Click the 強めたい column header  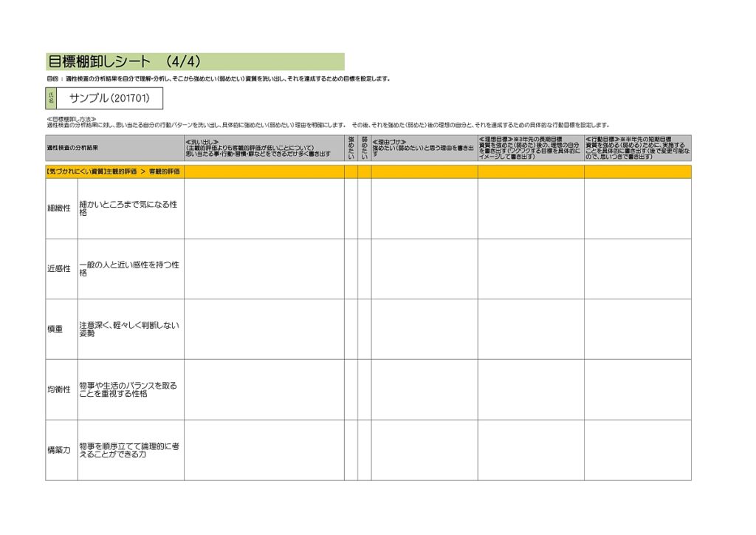[x=351, y=148]
